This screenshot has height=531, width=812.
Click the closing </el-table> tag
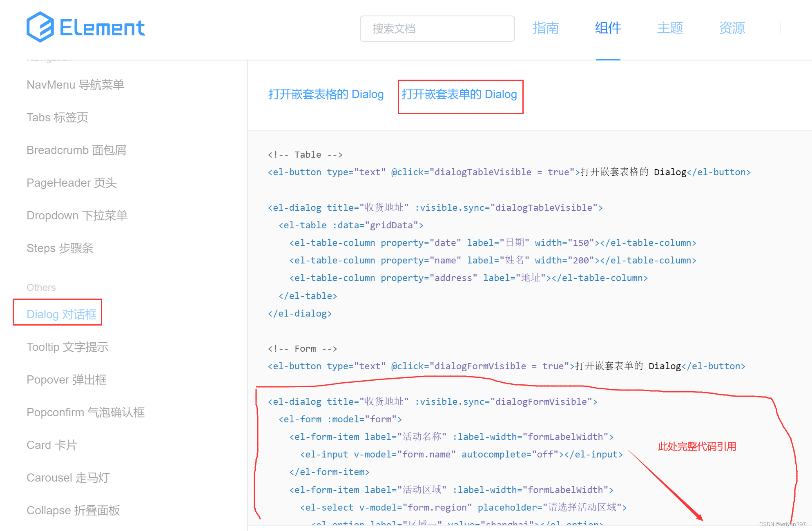[x=308, y=296]
